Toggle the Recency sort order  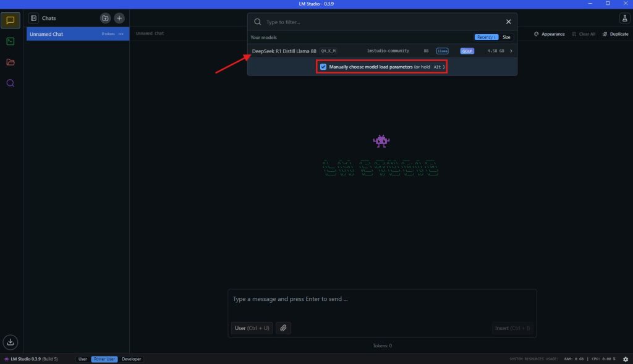point(485,37)
